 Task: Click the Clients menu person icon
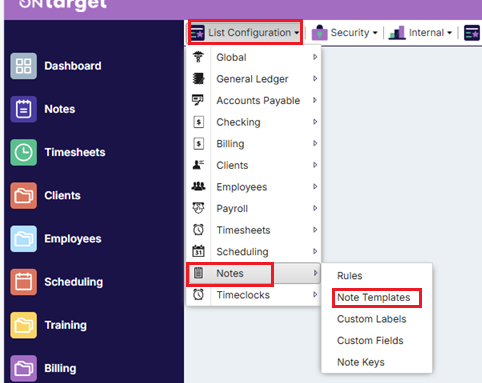[198, 165]
